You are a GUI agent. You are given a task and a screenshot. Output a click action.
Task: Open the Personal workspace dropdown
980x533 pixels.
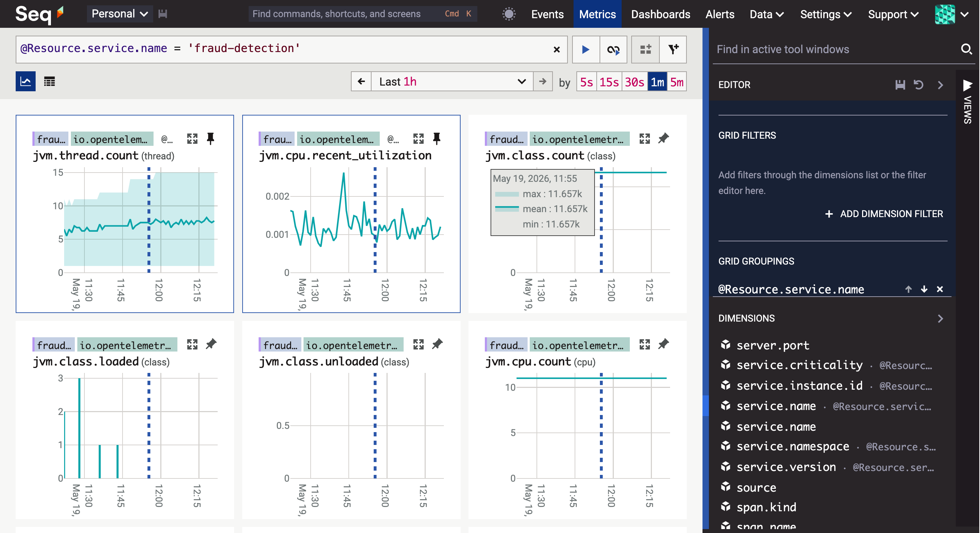[120, 14]
